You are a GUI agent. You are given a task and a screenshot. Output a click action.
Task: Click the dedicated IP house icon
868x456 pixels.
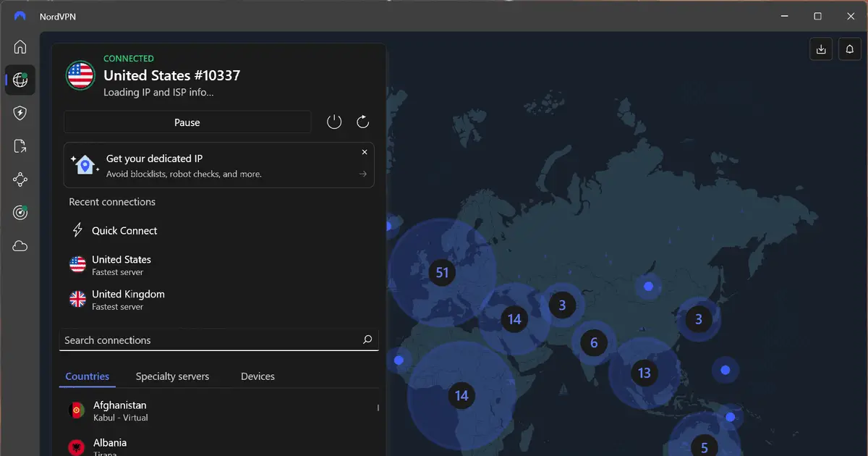[x=85, y=164]
